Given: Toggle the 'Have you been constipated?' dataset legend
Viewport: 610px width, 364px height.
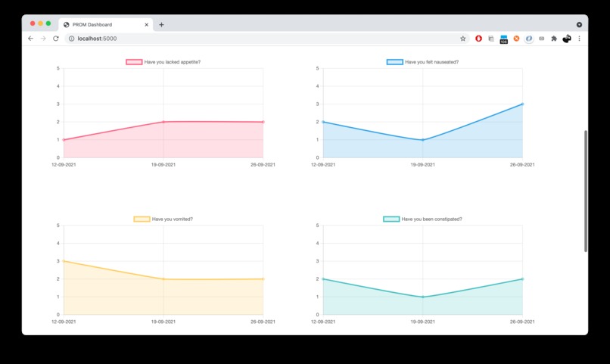Looking at the screenshot, I should click(422, 219).
